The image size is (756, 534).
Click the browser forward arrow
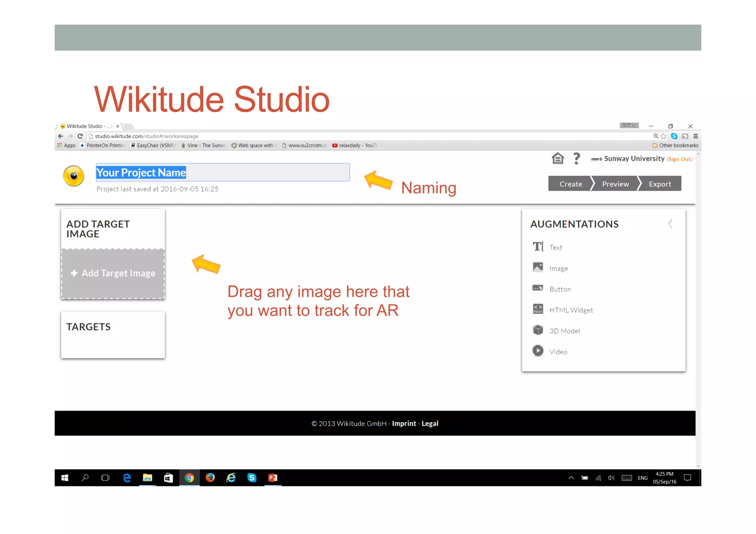pos(70,136)
